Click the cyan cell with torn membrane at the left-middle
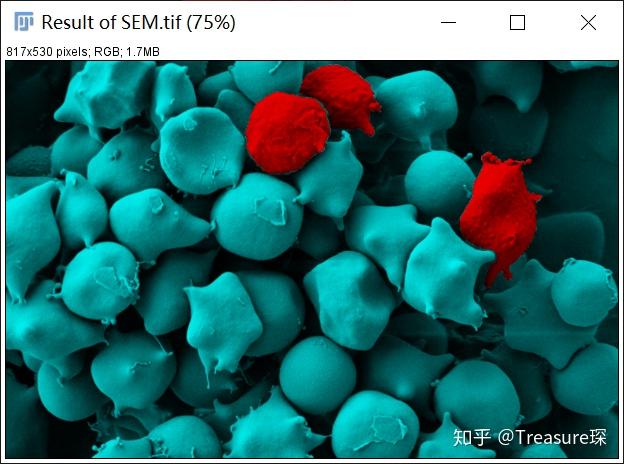The width and height of the screenshot is (624, 464). click(99, 283)
